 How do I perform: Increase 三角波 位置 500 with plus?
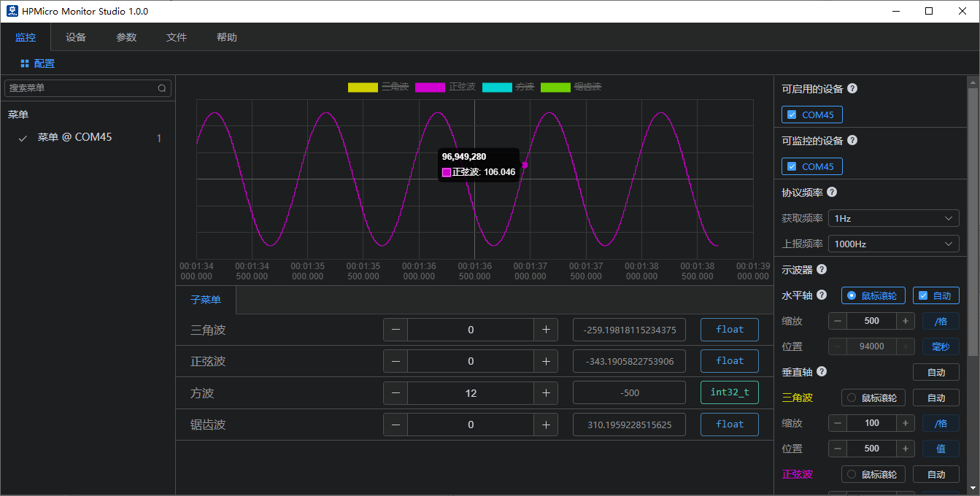point(906,449)
